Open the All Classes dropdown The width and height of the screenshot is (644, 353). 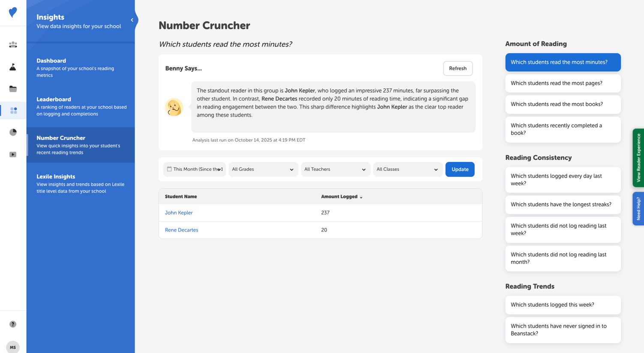tap(407, 169)
